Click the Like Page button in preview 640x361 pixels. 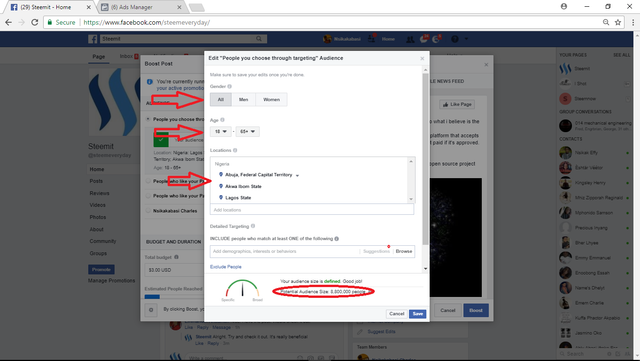457,105
